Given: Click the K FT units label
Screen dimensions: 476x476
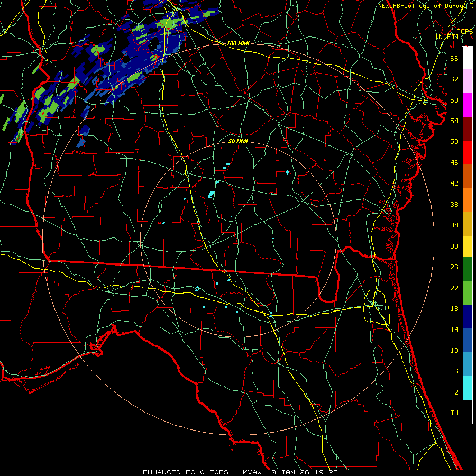Looking at the screenshot, I should point(447,36).
